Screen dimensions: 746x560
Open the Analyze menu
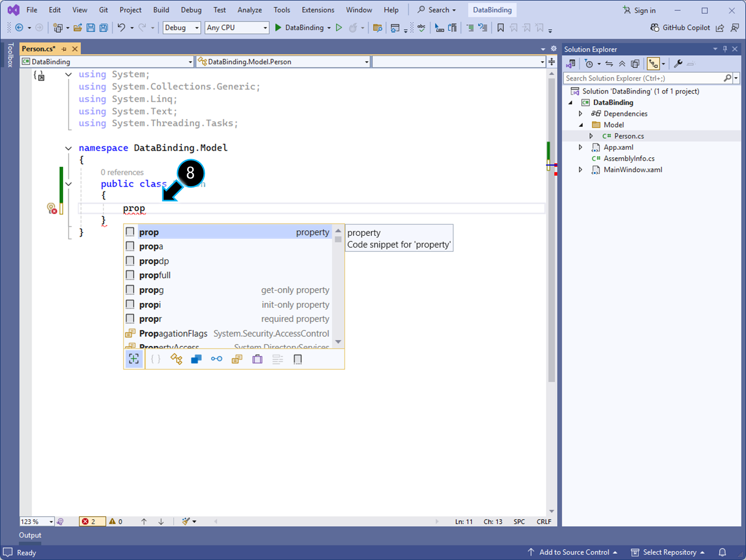[250, 10]
